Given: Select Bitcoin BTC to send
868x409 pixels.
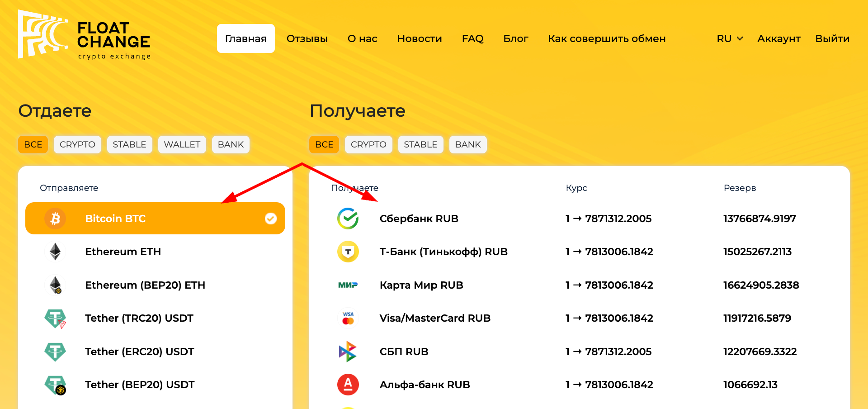Looking at the screenshot, I should tap(155, 219).
